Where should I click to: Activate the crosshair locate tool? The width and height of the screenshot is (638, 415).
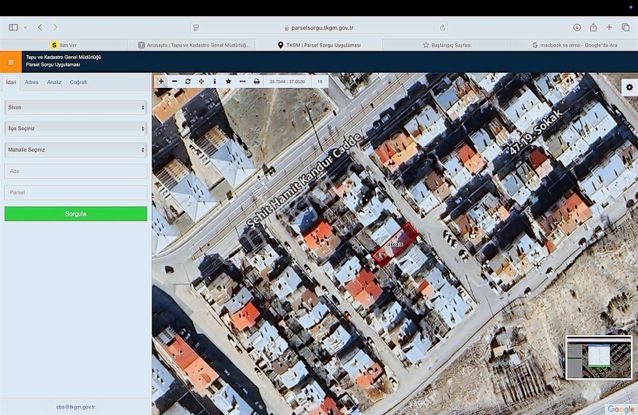coord(201,80)
